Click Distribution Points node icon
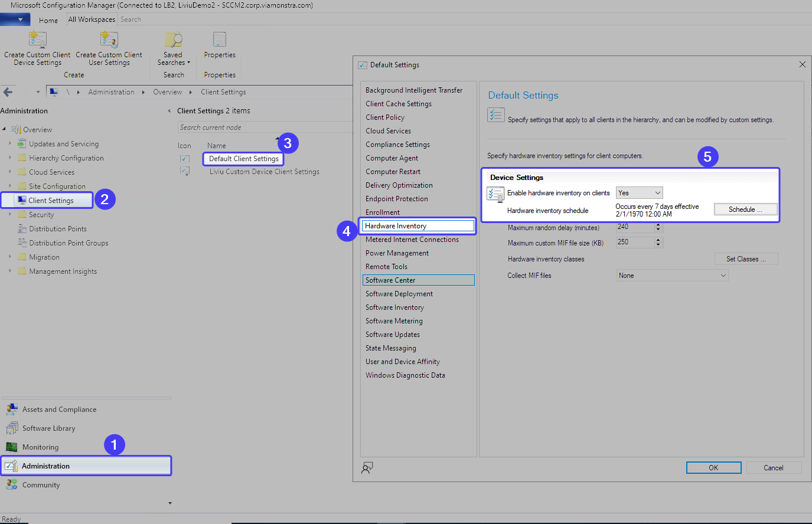Image resolution: width=812 pixels, height=524 pixels. 22,229
